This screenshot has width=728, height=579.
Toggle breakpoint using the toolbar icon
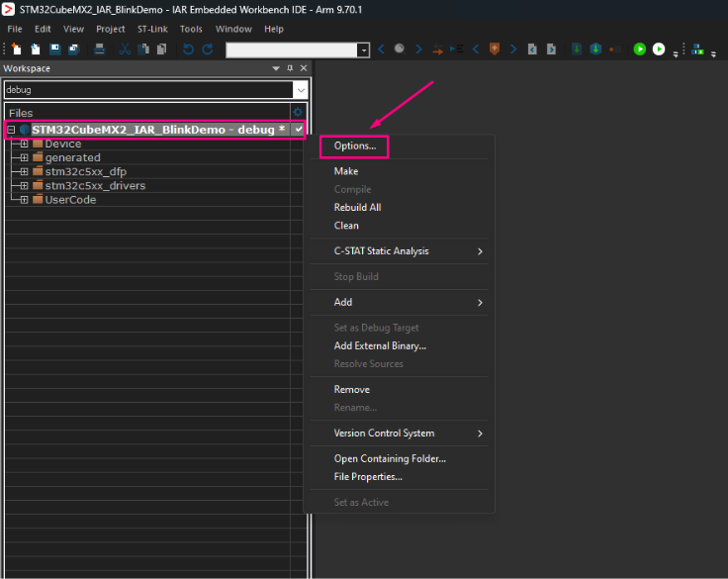(615, 49)
